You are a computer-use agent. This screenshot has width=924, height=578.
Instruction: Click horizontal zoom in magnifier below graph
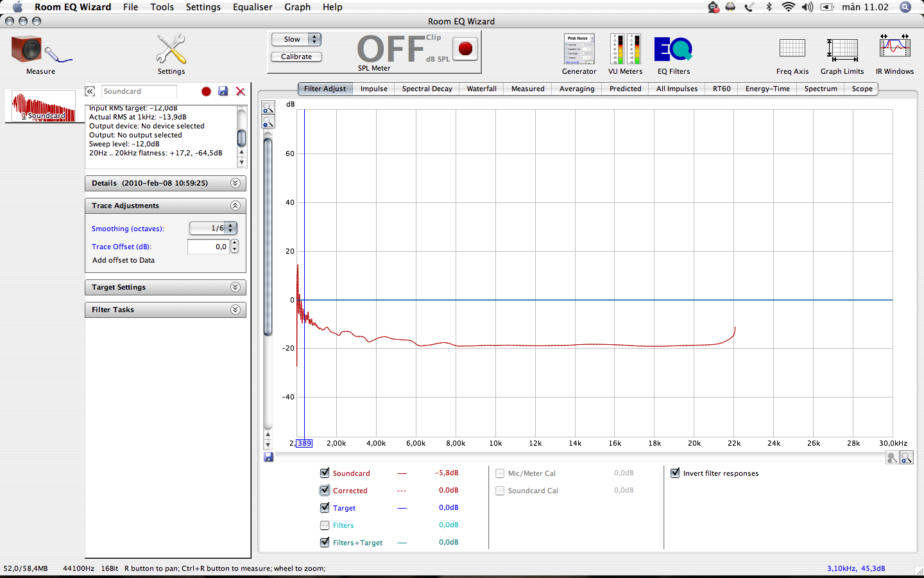906,457
